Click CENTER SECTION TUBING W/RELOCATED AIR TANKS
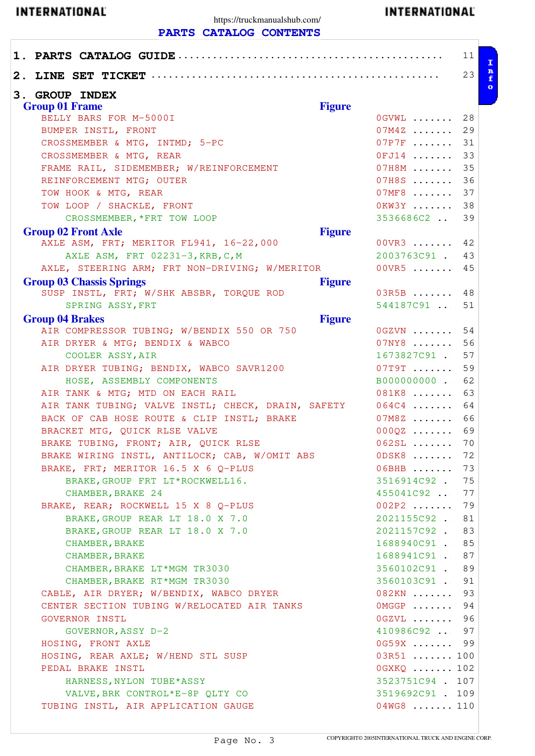 (x=172, y=606)
